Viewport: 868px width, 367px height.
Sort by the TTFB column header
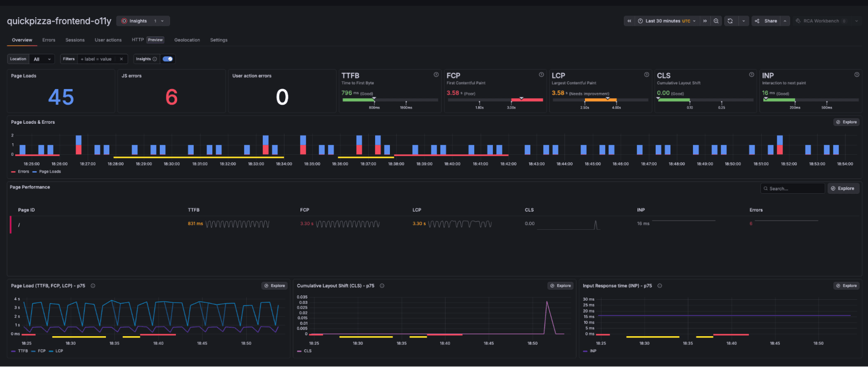(x=194, y=210)
